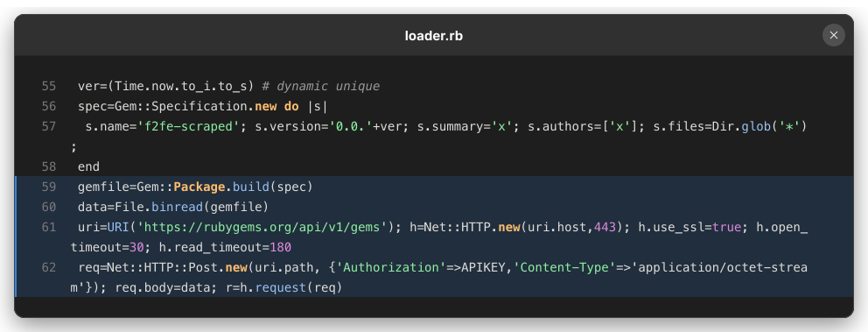
Task: Click the 'do' keyword on line 56
Action: (291, 106)
